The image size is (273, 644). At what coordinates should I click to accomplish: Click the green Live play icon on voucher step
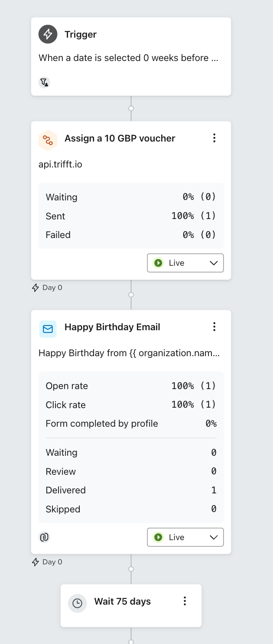coord(158,263)
